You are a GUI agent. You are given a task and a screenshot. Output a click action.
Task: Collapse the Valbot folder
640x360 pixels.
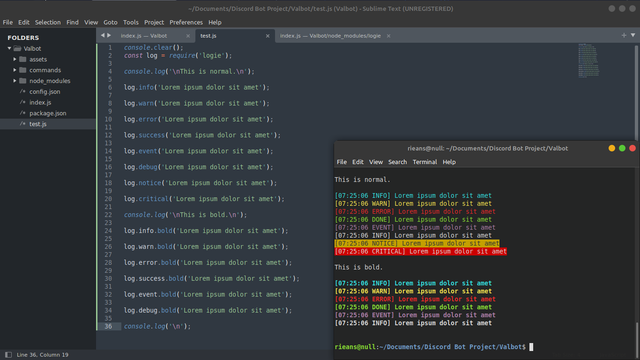(x=9, y=49)
